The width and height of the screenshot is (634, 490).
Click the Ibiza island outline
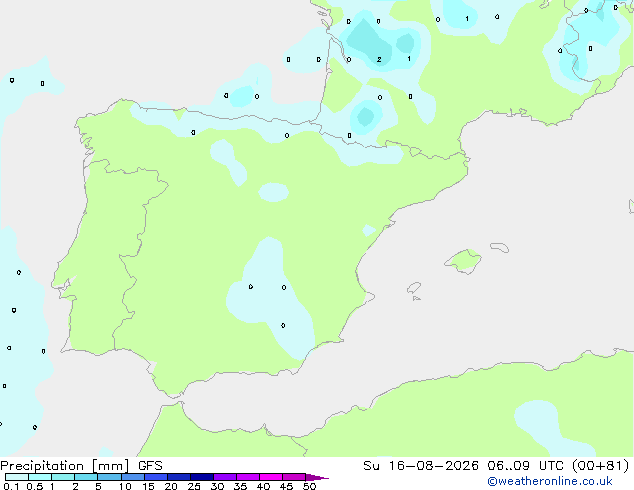click(414, 288)
